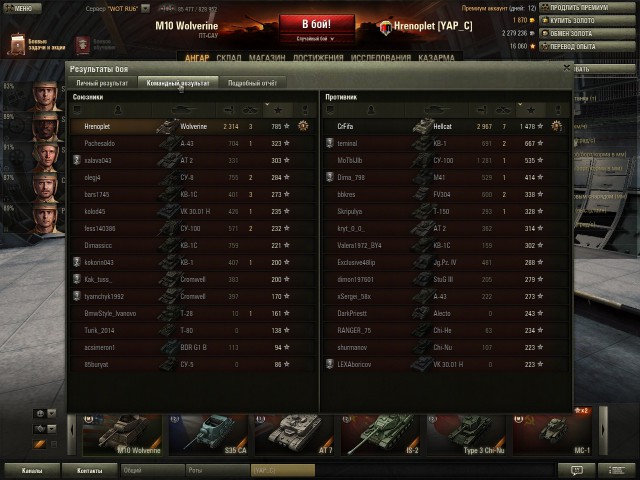Click ПРОДЛИТЬ ПРЕМИУМ button
640x480 pixels.
[x=587, y=8]
